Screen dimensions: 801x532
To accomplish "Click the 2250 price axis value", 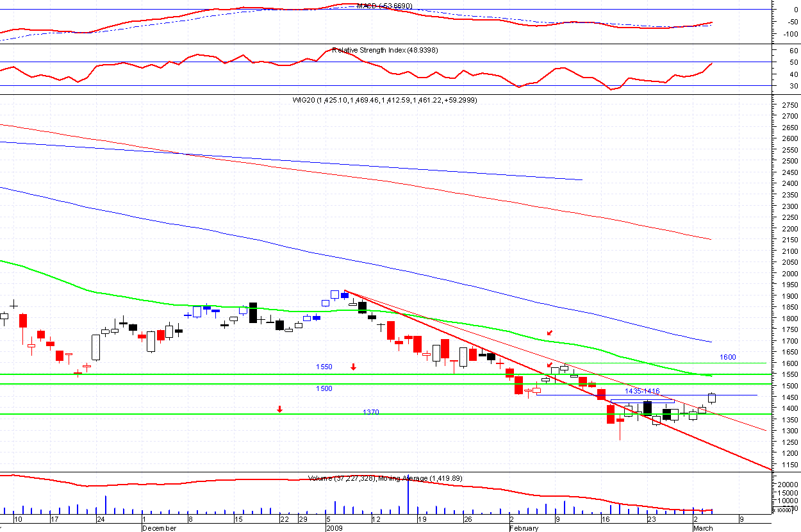I will point(790,217).
